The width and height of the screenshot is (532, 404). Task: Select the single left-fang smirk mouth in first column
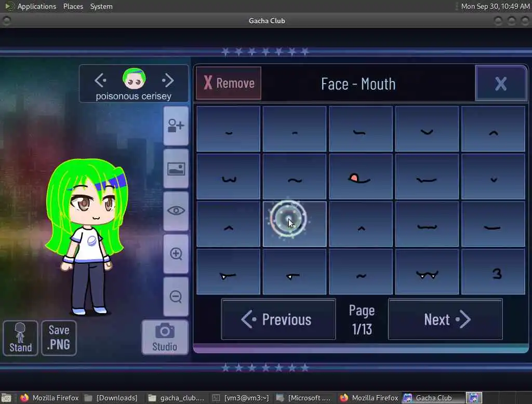(229, 272)
